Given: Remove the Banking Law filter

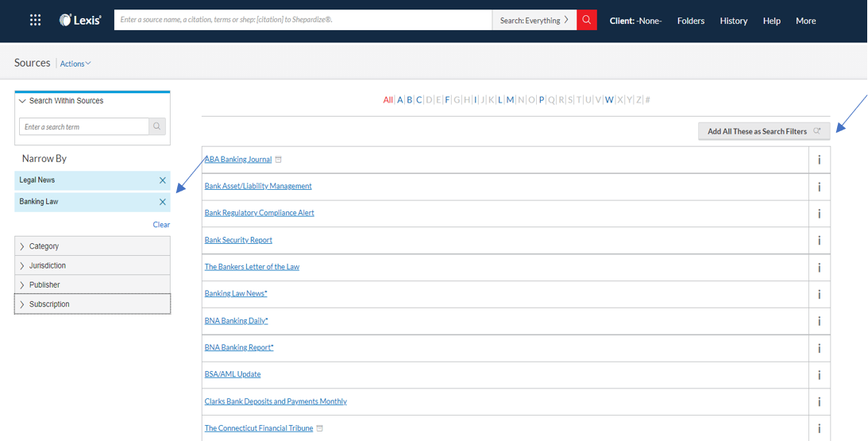Looking at the screenshot, I should [163, 202].
